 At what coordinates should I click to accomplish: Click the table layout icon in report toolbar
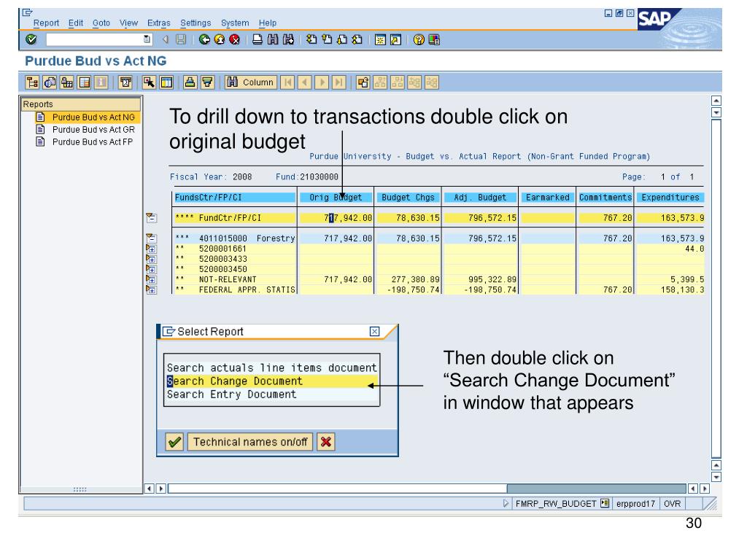coord(85,82)
